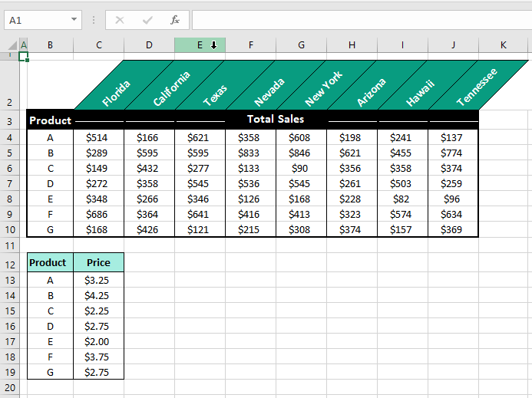
Task: Select the price cell $2.00
Action: [x=99, y=341]
